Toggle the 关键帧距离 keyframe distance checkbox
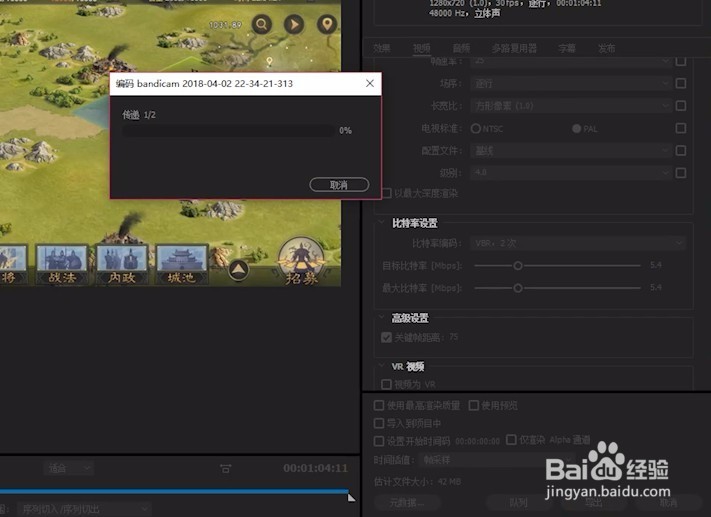This screenshot has width=711, height=517. coord(386,337)
